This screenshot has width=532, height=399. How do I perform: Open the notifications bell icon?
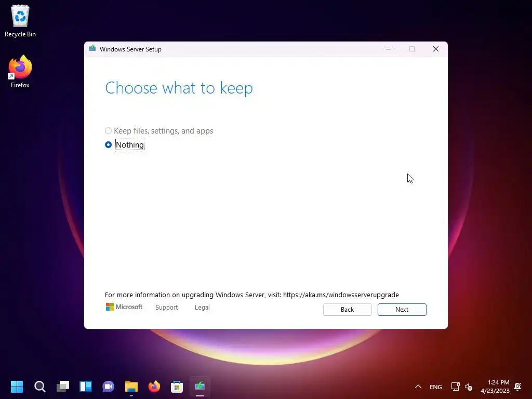tap(518, 387)
